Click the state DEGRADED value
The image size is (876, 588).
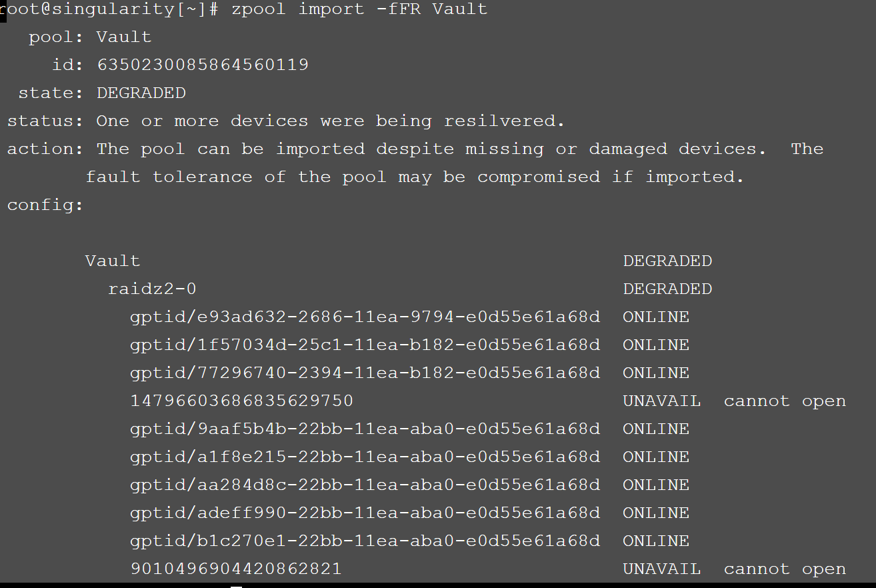coord(141,93)
